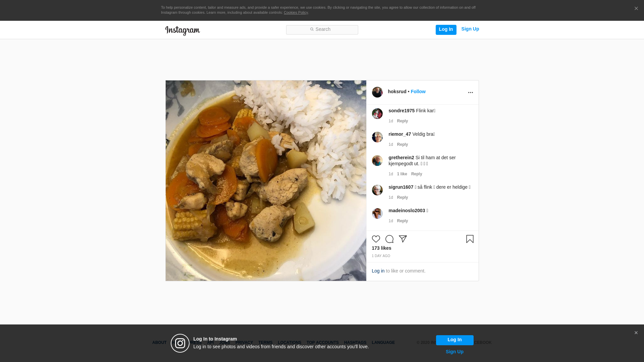Dismiss the cookie banner with X
Screen dimensions: 644x362
(636, 8)
